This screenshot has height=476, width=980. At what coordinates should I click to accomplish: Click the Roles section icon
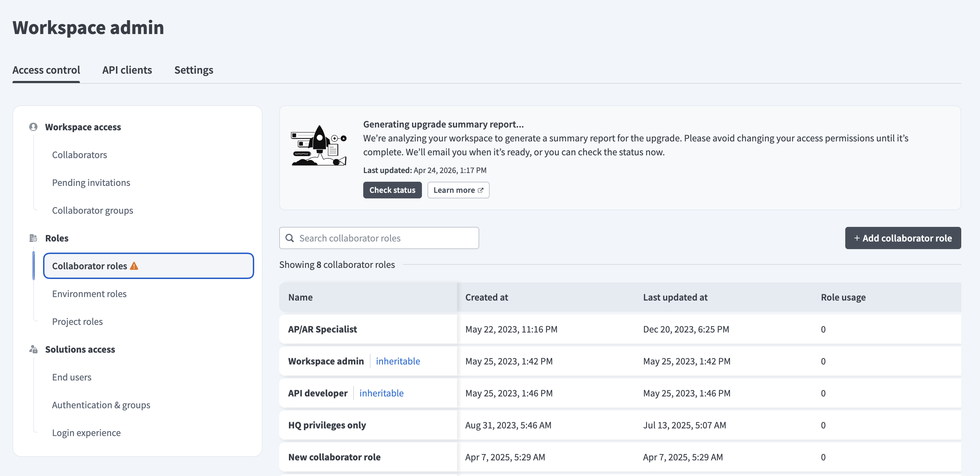[33, 238]
